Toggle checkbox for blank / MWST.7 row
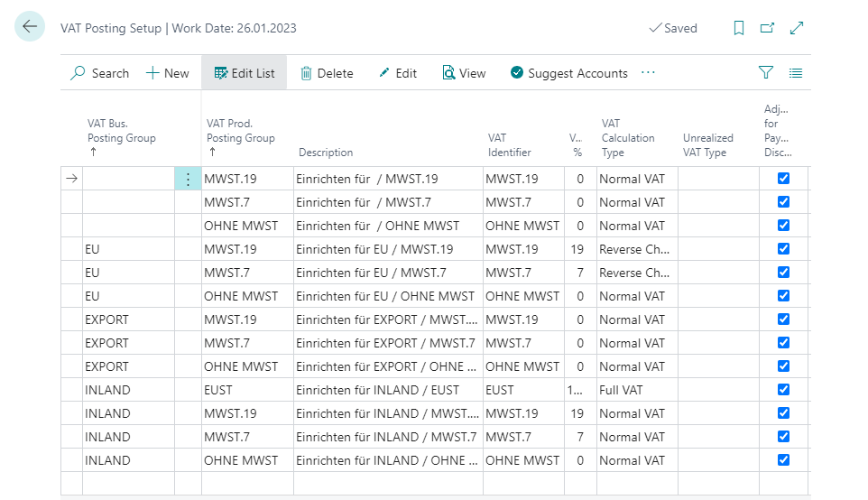 (783, 201)
